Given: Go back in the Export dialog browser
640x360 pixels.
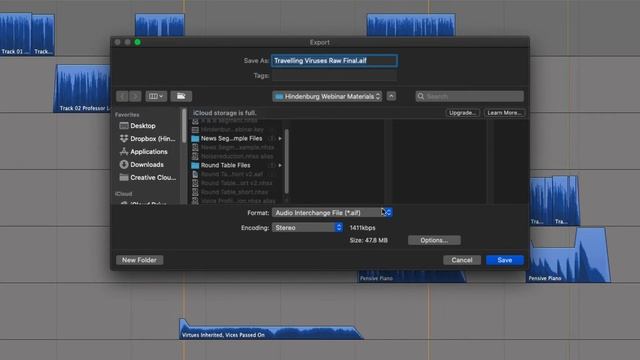Looking at the screenshot, I should click(x=122, y=96).
